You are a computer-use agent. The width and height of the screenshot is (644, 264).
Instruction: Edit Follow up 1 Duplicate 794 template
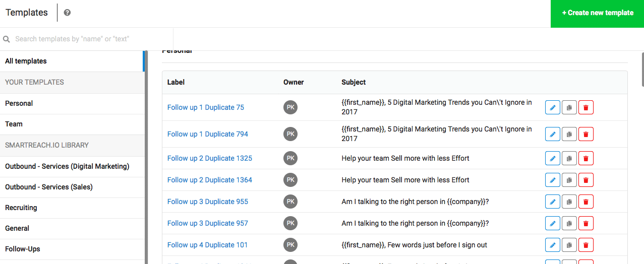click(553, 134)
